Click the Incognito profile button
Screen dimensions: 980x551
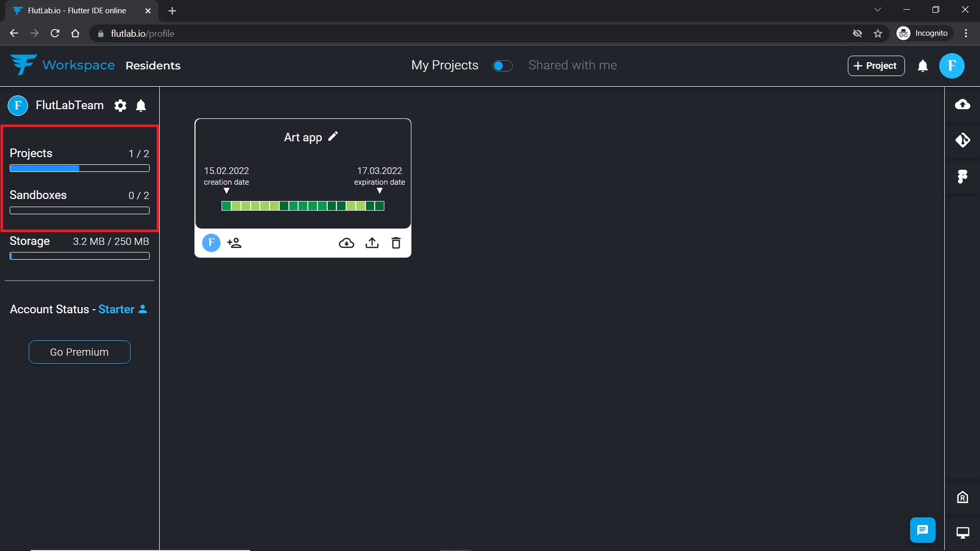(924, 33)
